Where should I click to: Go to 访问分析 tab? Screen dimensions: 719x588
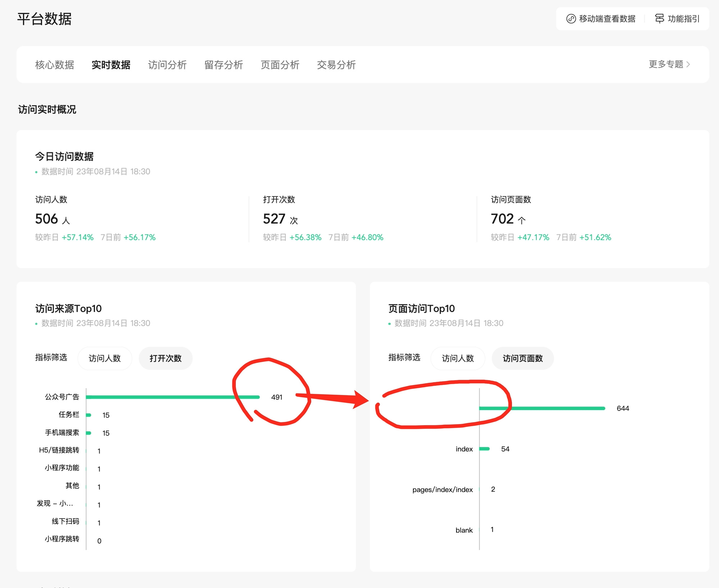point(167,65)
